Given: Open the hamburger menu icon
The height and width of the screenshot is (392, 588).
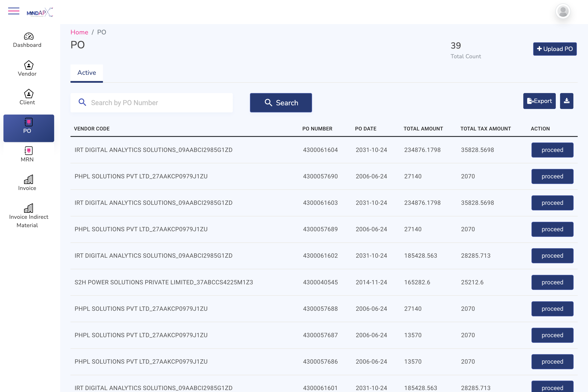Looking at the screenshot, I should pos(14,11).
